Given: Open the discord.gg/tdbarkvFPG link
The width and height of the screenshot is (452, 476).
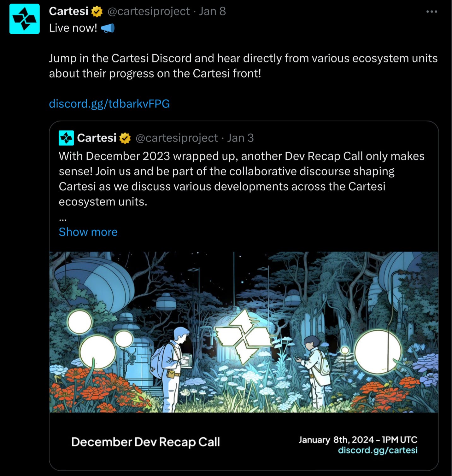Looking at the screenshot, I should point(109,104).
